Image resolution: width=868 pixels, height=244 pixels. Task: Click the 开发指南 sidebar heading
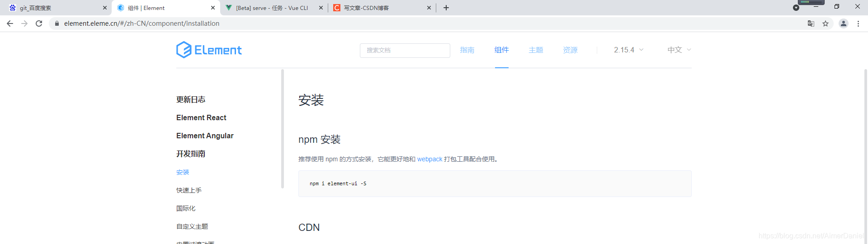click(x=191, y=154)
